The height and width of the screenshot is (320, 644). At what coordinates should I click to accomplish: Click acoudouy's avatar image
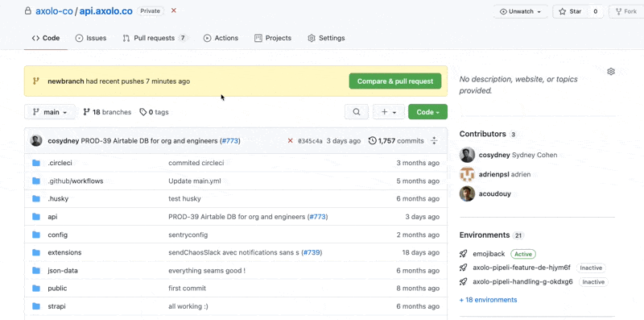(x=467, y=193)
